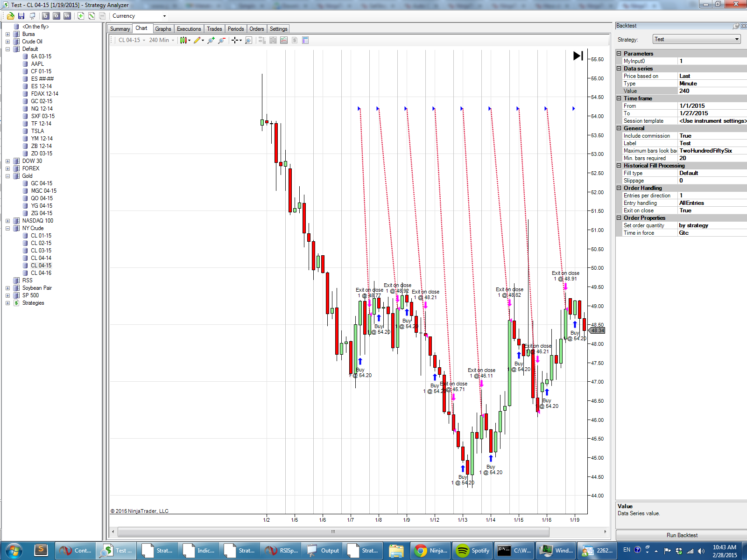Open Spotify from the taskbar
The image size is (747, 560).
click(473, 551)
